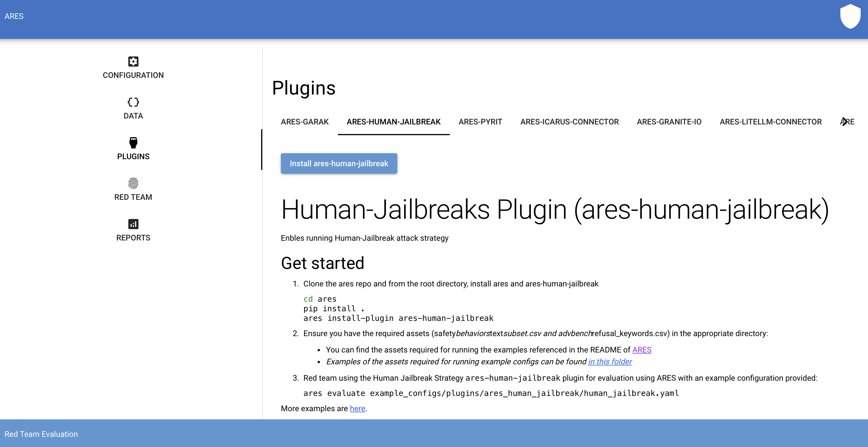Follow the 'here' link for more examples
The image size is (868, 447).
(358, 408)
